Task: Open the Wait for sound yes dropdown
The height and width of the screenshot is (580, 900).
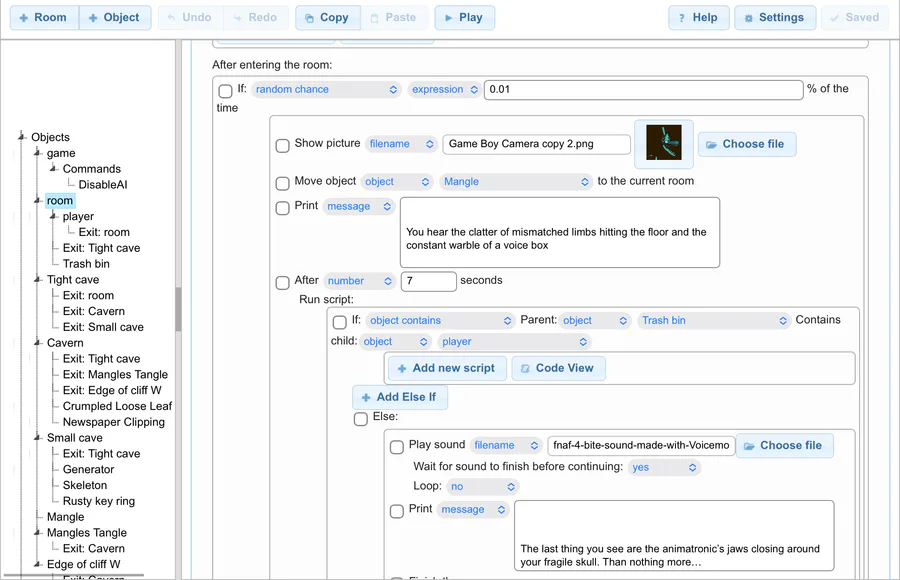Action: [664, 467]
